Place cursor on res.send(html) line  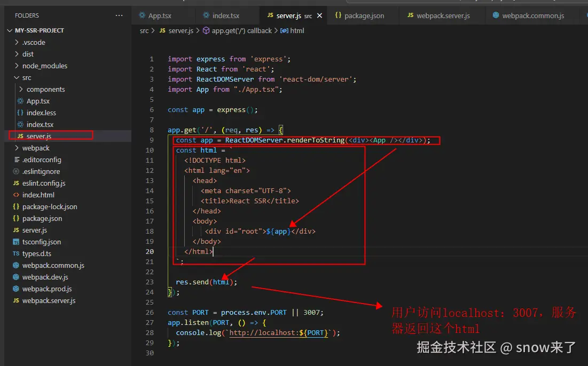click(206, 282)
